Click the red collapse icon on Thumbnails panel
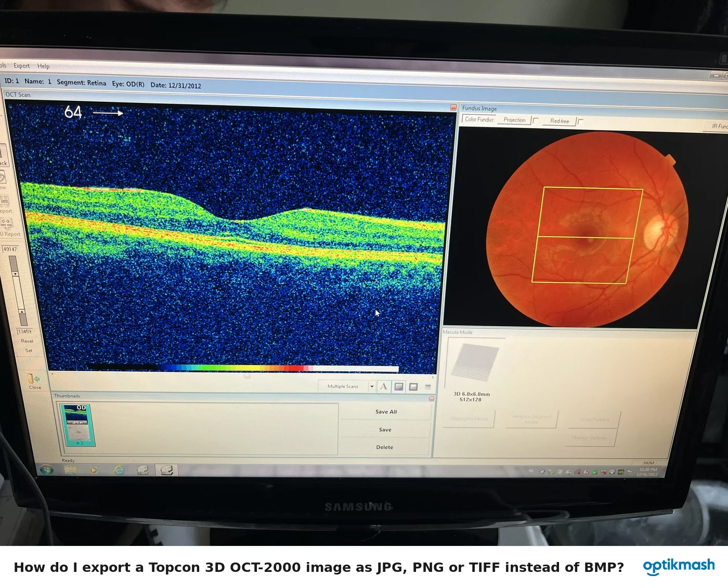The height and width of the screenshot is (588, 728). (x=432, y=399)
